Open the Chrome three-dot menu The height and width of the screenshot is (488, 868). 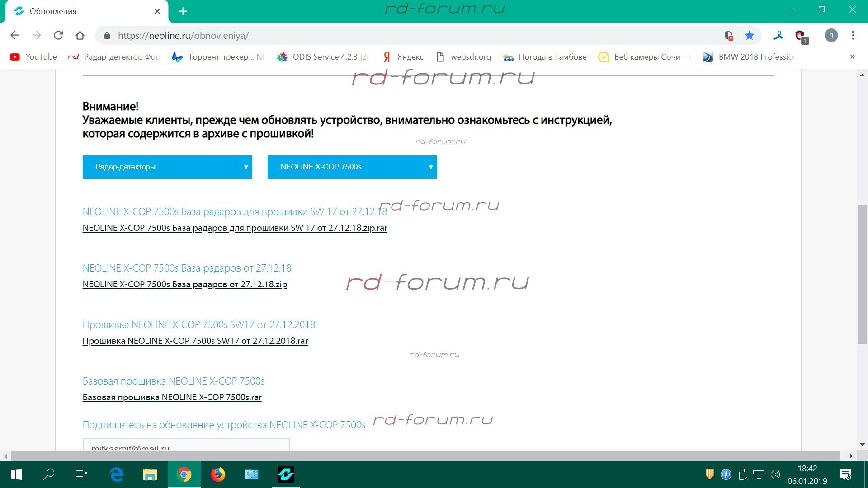pos(853,35)
